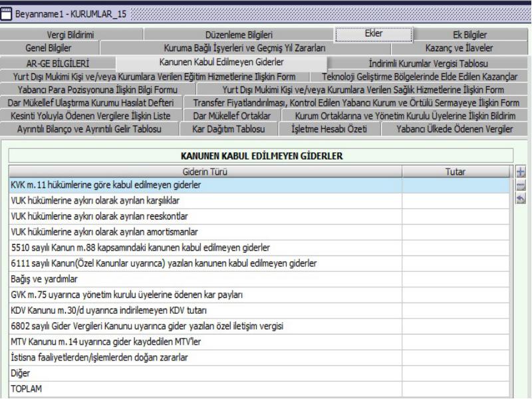
Task: Select row VUK aykırı olarak ayrılan reeskontlar
Action: 259,216
